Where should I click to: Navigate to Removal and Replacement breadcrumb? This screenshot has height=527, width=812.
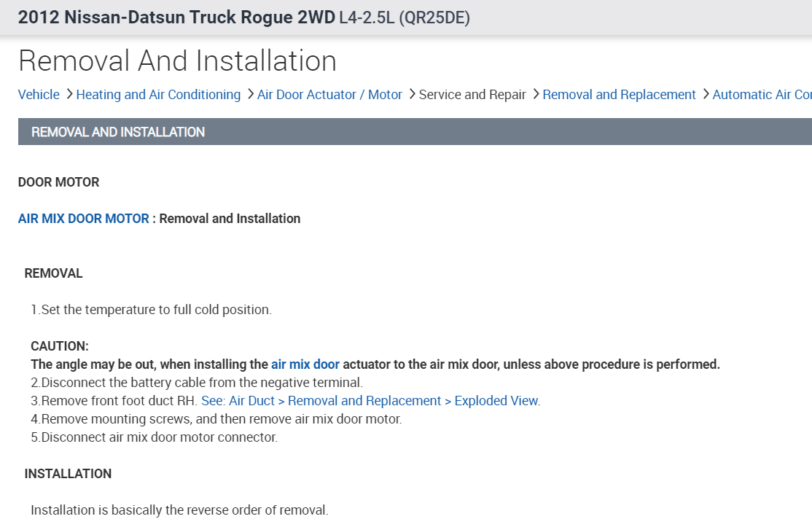[x=619, y=95]
